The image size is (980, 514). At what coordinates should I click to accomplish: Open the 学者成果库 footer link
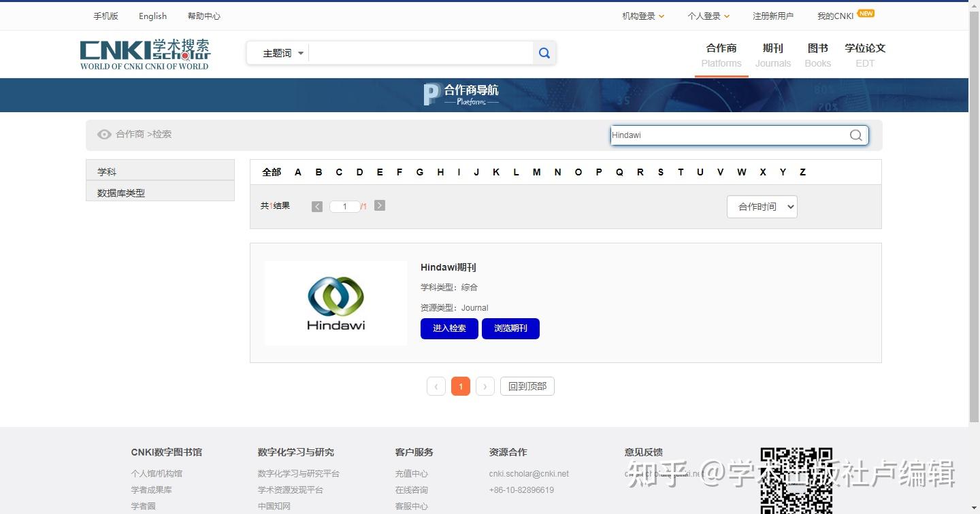pos(151,490)
